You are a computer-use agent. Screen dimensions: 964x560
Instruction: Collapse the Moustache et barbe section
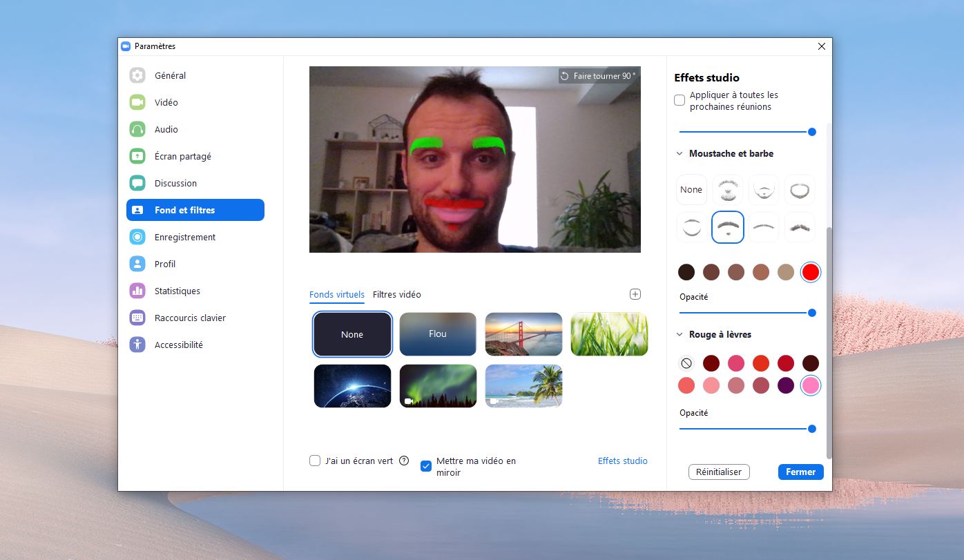coord(679,153)
